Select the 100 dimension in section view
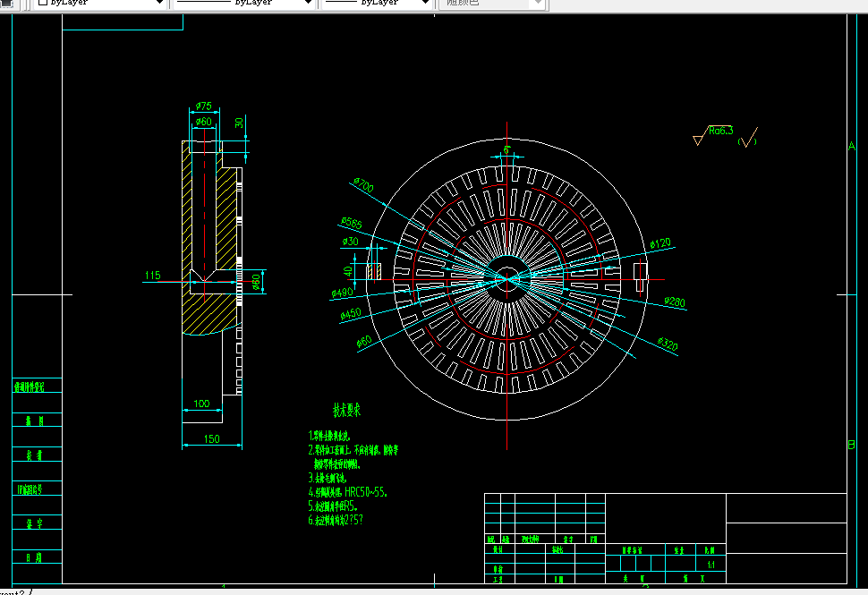Viewport: 868px width, 595px height. click(201, 404)
